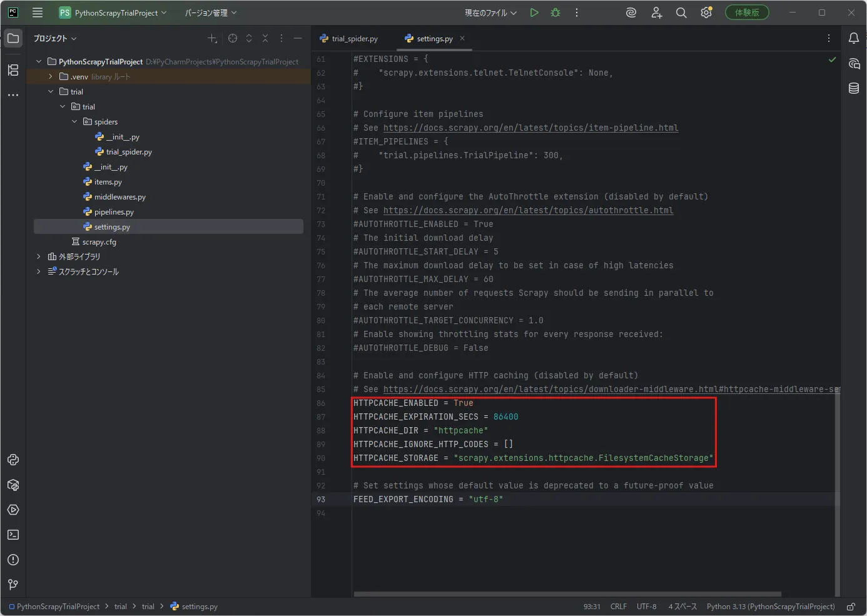The width and height of the screenshot is (867, 616).
Task: Click the editor horizontal scrollbar
Action: coord(567,594)
